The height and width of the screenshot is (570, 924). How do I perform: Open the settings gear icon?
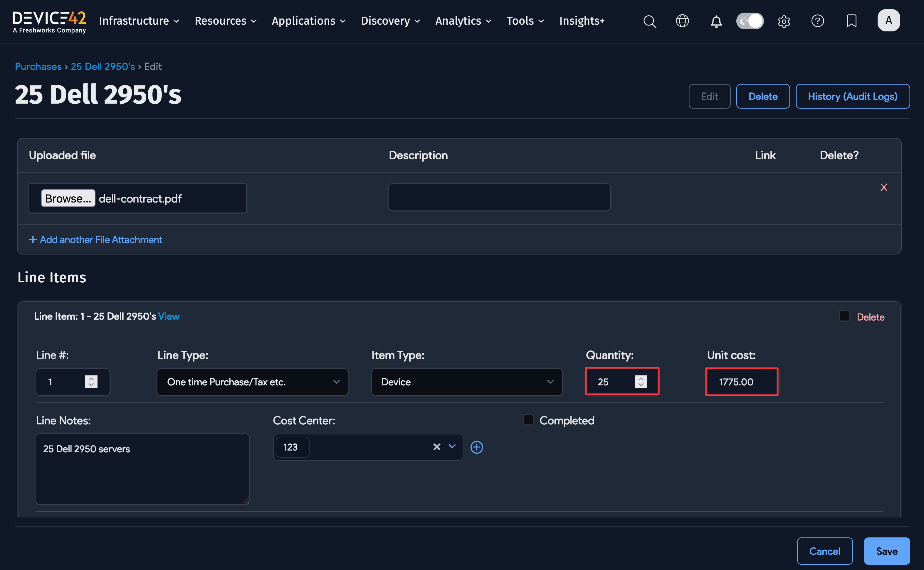pyautogui.click(x=784, y=21)
